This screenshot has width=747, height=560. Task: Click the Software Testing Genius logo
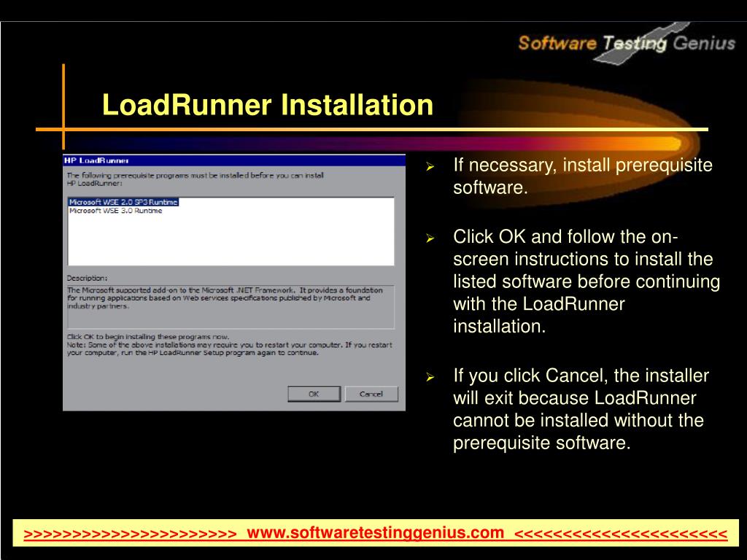[627, 43]
